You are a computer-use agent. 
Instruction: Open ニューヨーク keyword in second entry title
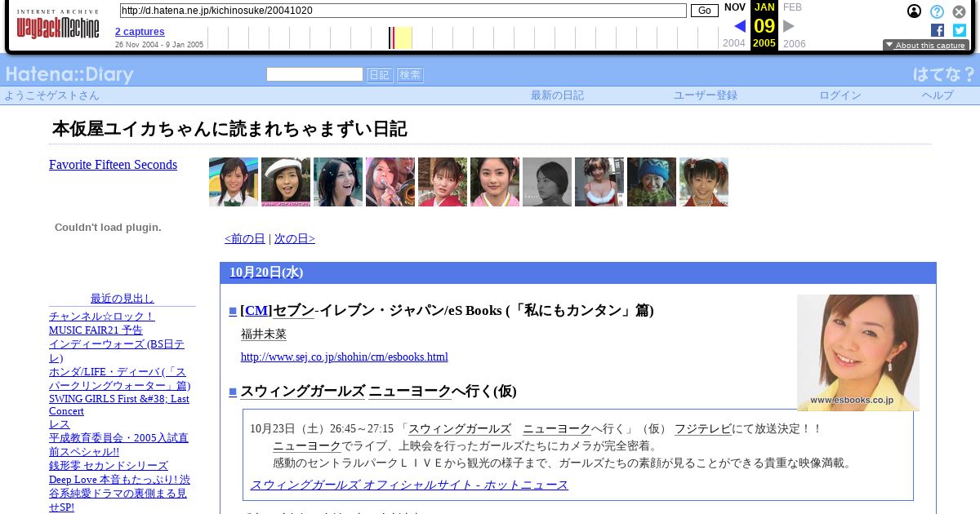click(x=410, y=392)
